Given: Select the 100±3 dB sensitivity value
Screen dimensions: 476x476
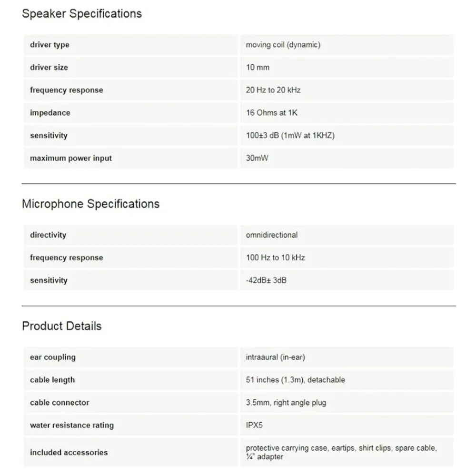Looking at the screenshot, I should pyautogui.click(x=290, y=135).
